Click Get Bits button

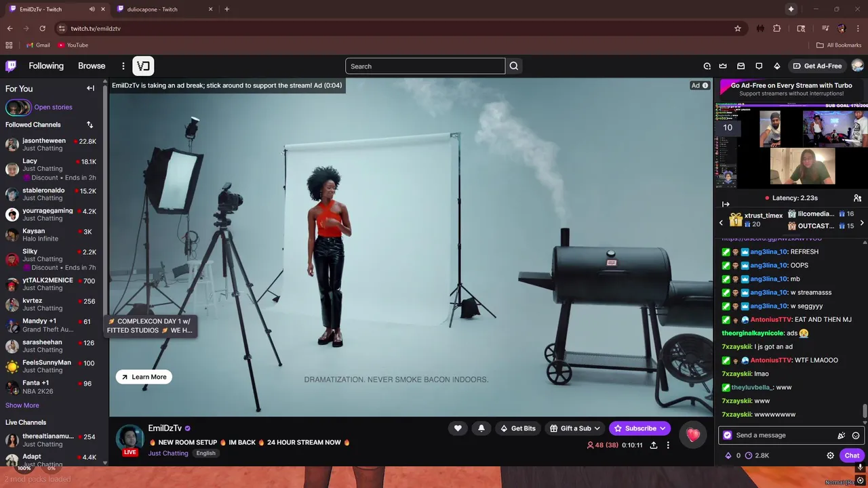pos(517,428)
